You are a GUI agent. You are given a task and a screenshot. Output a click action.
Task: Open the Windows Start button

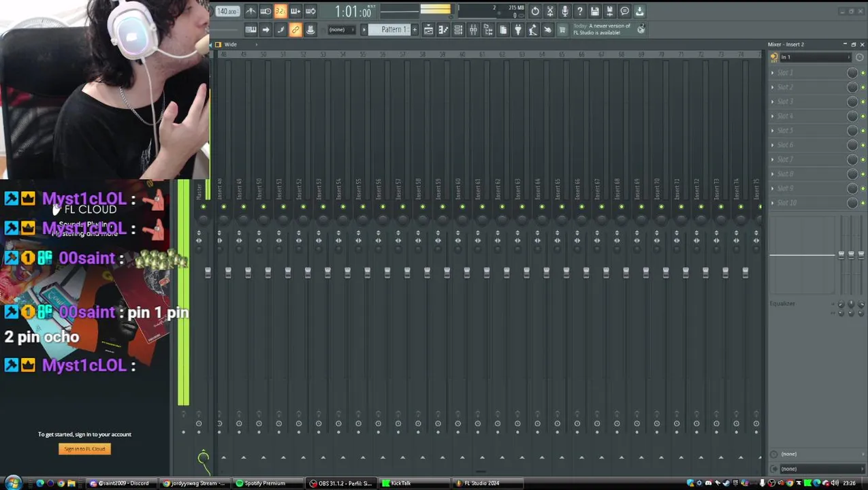(x=13, y=483)
